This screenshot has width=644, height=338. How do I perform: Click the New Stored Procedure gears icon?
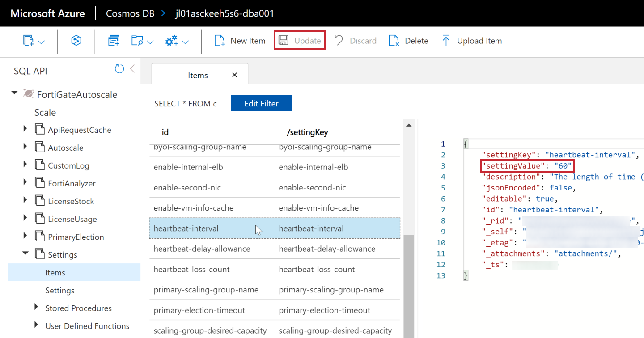pos(173,40)
